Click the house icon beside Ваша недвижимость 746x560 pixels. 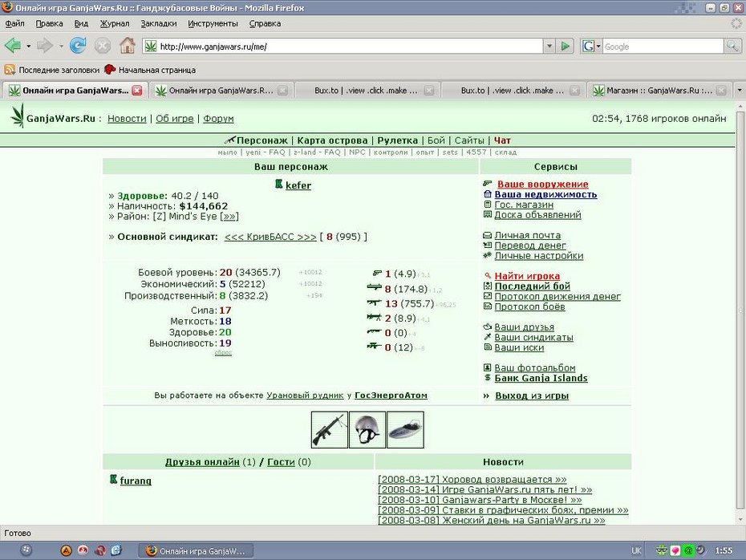(487, 193)
